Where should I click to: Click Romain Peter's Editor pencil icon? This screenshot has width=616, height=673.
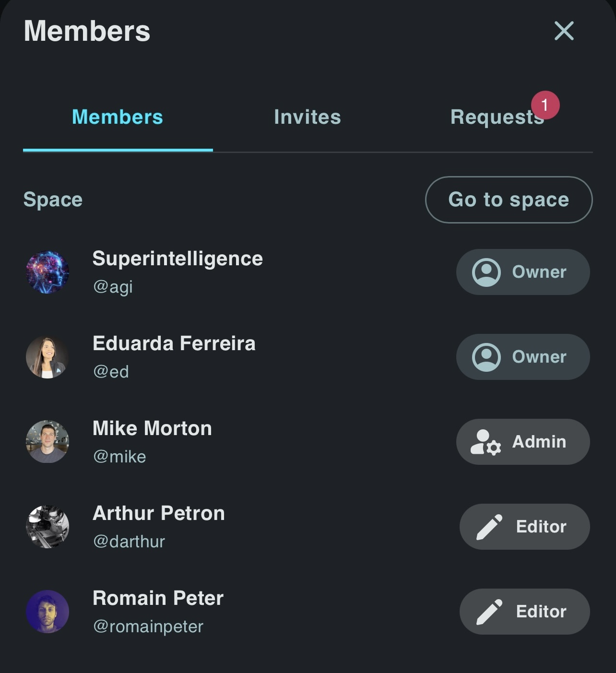489,612
